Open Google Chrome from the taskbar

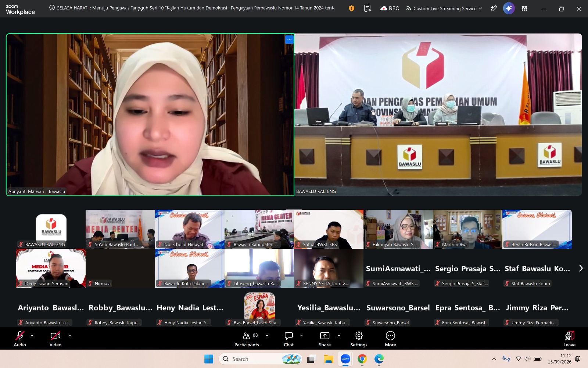click(362, 359)
